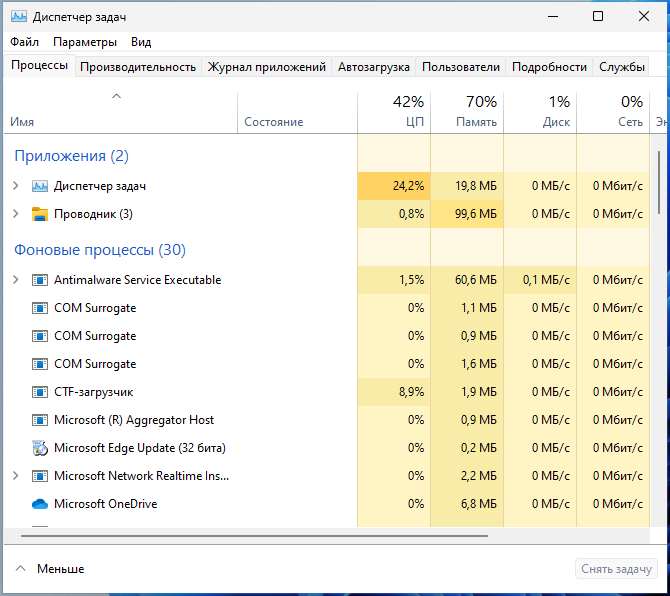Image resolution: width=670 pixels, height=596 pixels.
Task: Expand the Проводник (3) process group
Action: 16,214
